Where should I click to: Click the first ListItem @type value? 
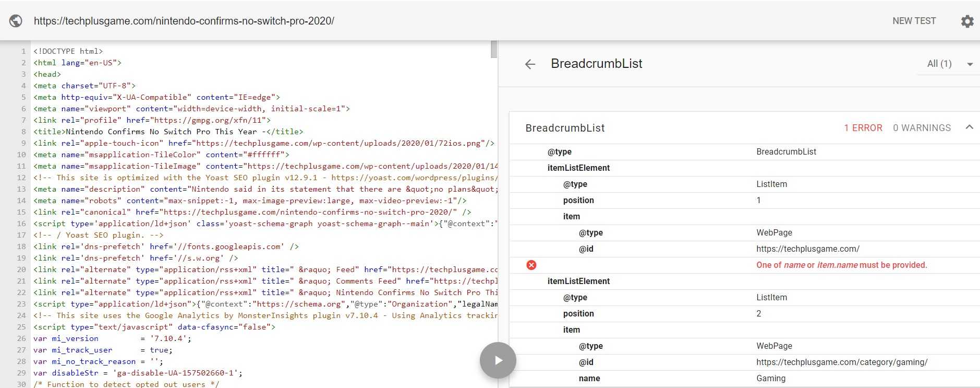click(771, 184)
